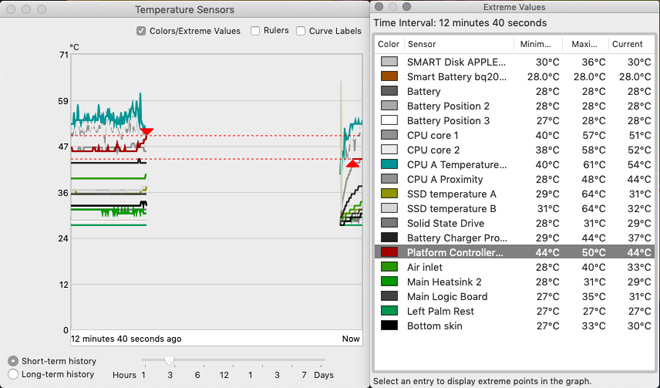660x388 pixels.
Task: Click color swatch for CPU core 2
Action: pos(389,149)
